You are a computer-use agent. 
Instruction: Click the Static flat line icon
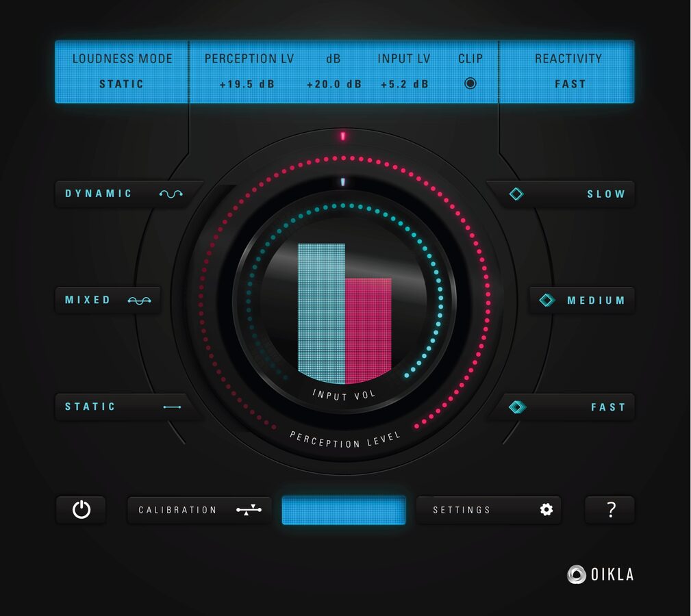point(172,407)
